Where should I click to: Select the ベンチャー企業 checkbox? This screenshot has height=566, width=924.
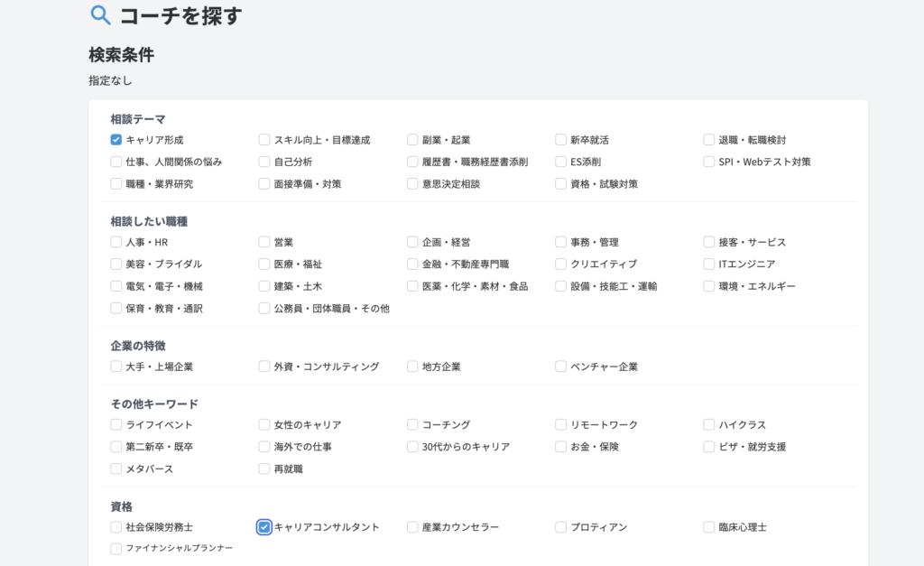pyautogui.click(x=561, y=367)
